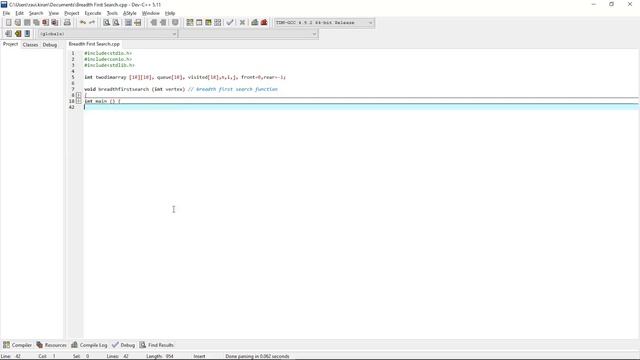This screenshot has height=360, width=640.
Task: Click the int twodimarray declaration line
Action: pyautogui.click(x=185, y=77)
